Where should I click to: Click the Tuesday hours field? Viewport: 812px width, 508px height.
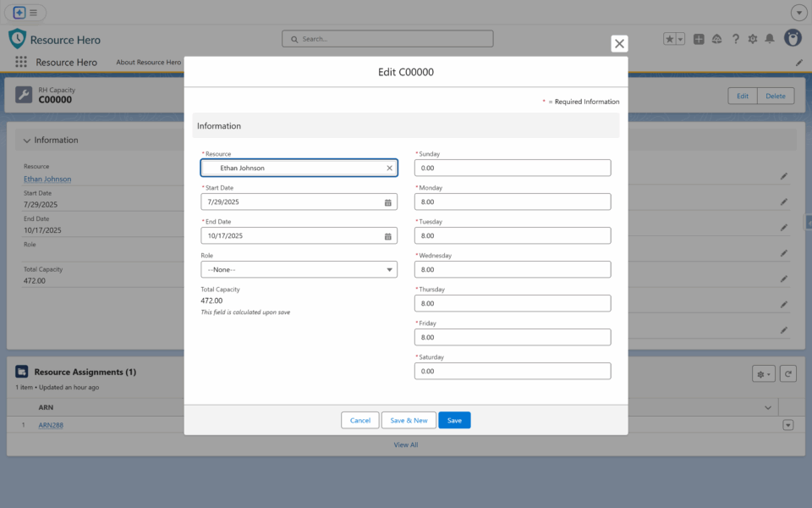coord(513,236)
